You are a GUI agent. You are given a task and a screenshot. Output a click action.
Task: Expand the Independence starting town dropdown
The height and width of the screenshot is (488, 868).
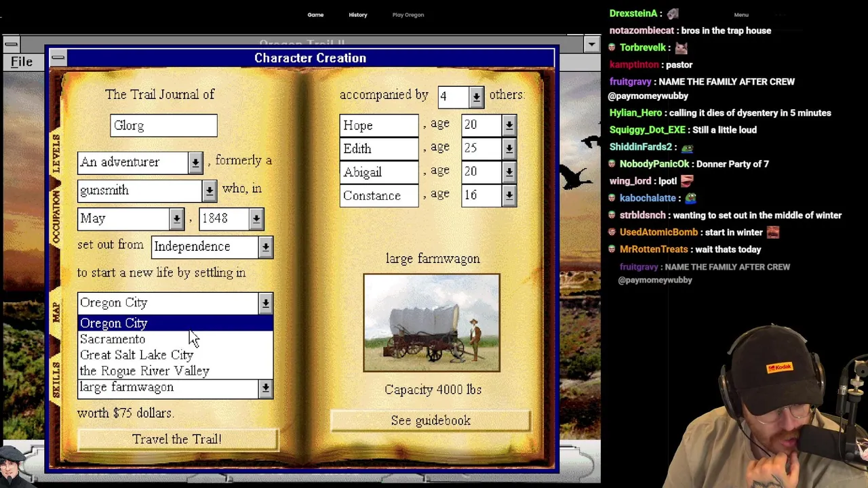[x=265, y=247]
